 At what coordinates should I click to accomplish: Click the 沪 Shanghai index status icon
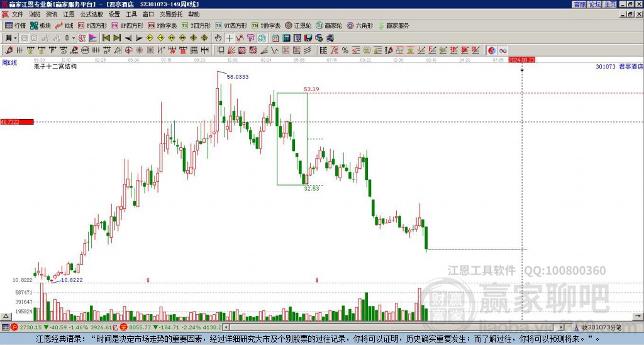click(x=14, y=327)
